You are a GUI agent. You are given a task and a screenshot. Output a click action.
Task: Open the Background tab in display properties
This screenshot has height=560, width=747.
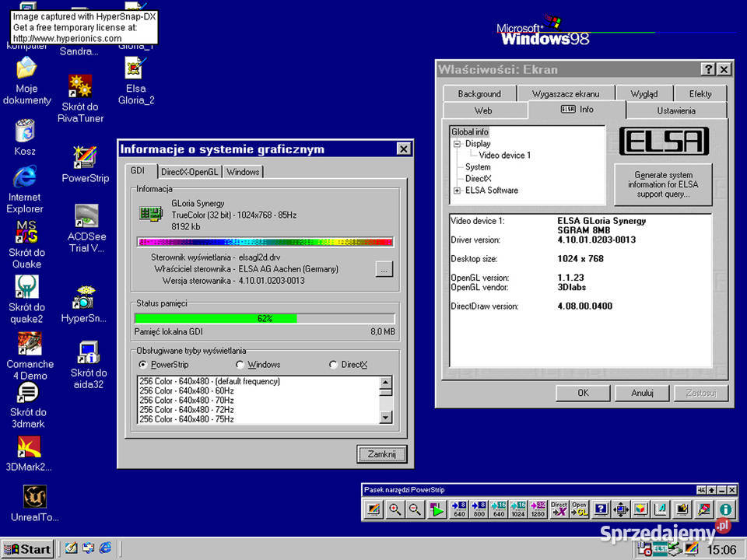click(x=479, y=94)
